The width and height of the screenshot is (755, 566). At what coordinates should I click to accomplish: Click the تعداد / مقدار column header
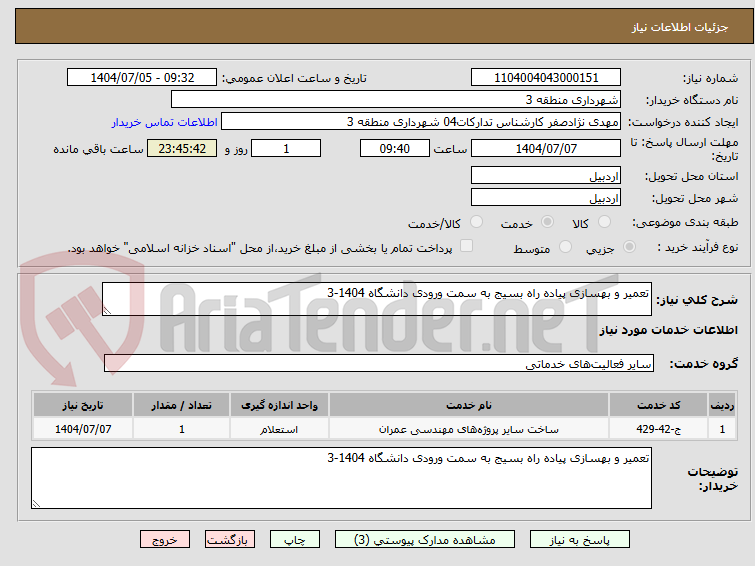[182, 405]
